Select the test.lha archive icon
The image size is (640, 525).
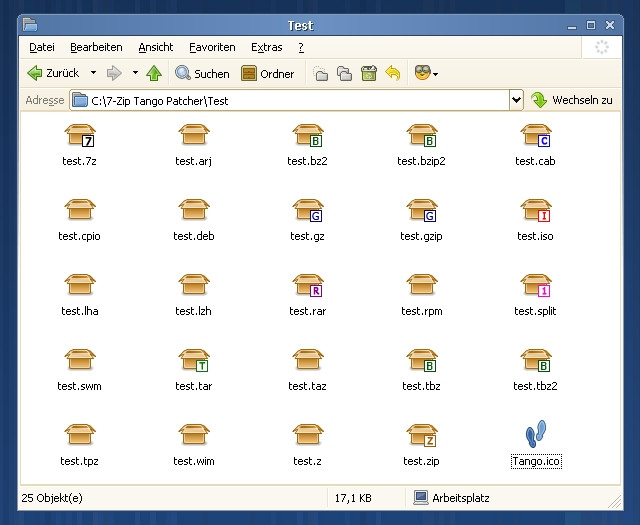click(80, 285)
